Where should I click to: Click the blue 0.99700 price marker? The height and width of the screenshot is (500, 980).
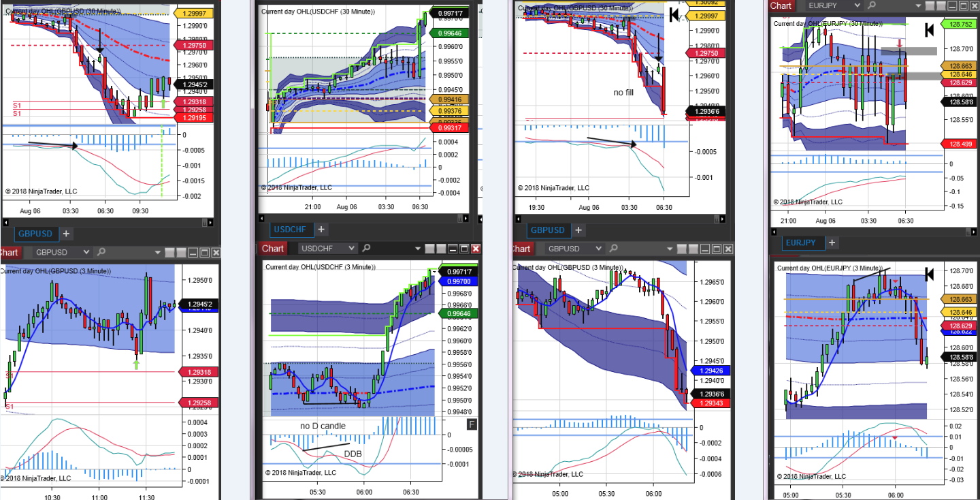click(x=458, y=281)
